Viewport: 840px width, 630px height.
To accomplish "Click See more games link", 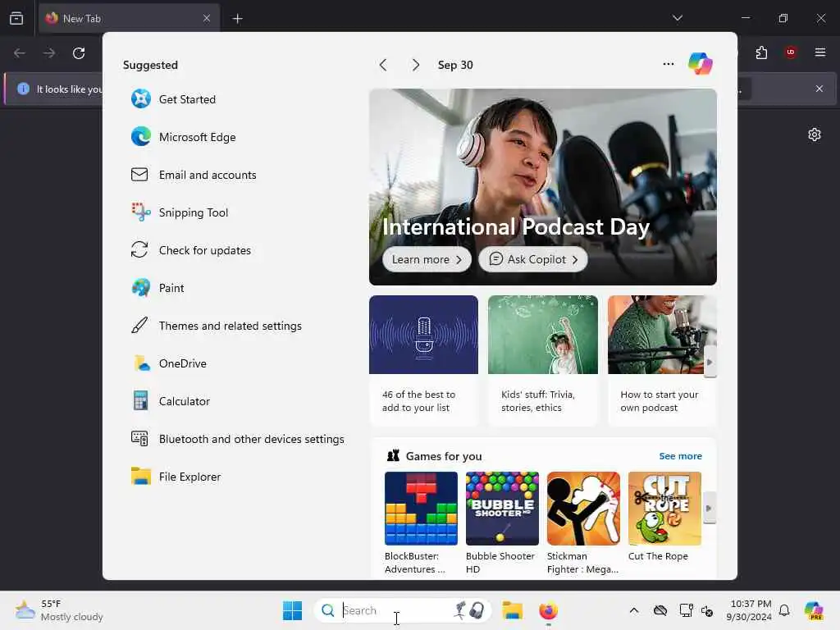I will coord(680,456).
